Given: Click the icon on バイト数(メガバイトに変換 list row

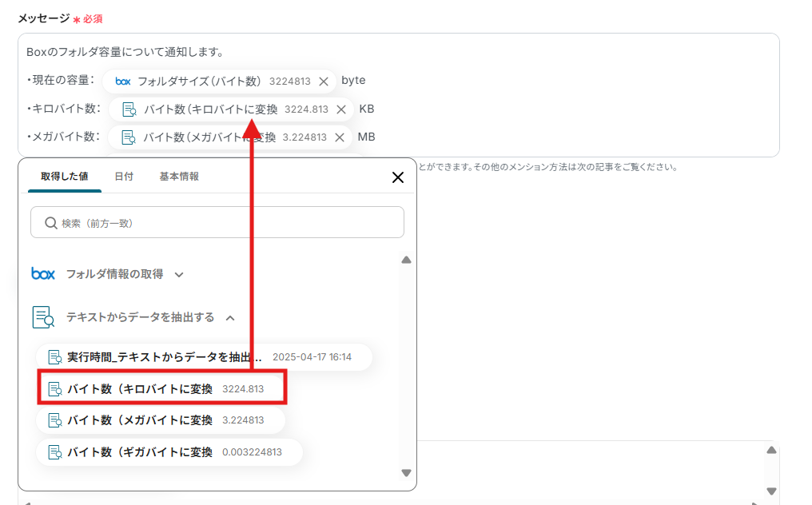Looking at the screenshot, I should point(55,420).
